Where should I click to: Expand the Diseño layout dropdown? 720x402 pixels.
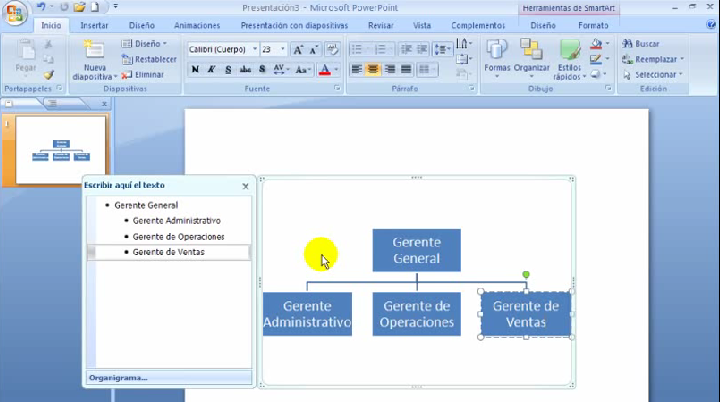click(145, 44)
